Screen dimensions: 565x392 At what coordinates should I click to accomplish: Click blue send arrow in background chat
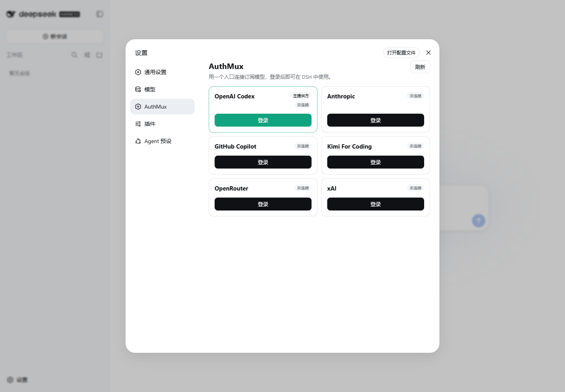(x=478, y=221)
